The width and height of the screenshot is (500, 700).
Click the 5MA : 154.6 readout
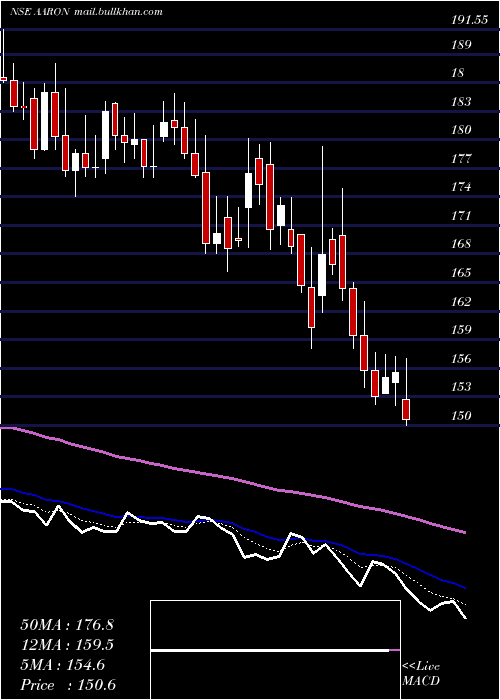(63, 665)
